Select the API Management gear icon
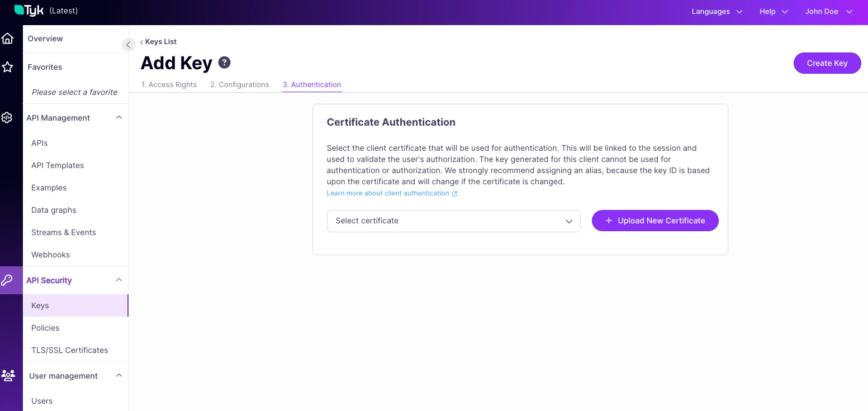 (x=8, y=117)
